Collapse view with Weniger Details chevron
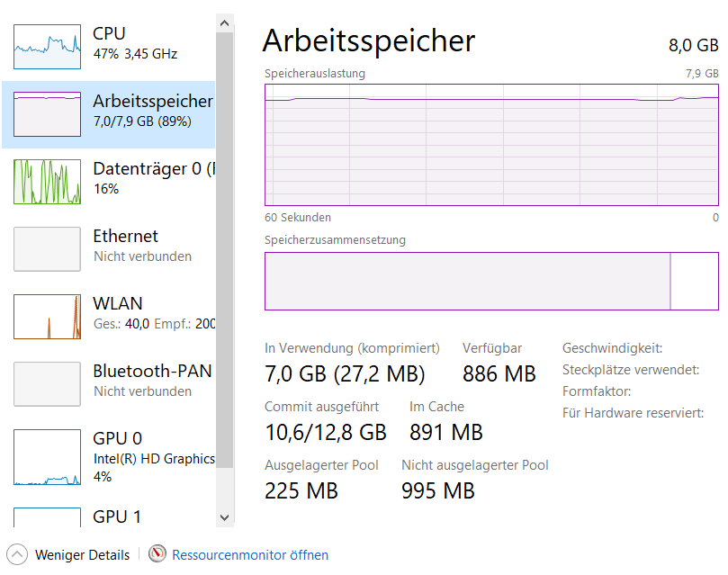 [x=17, y=554]
